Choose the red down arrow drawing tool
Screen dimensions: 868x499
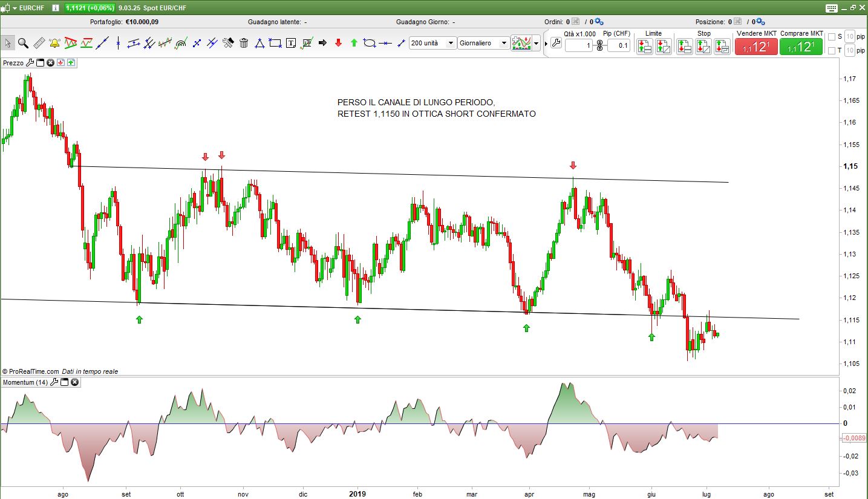tap(338, 43)
